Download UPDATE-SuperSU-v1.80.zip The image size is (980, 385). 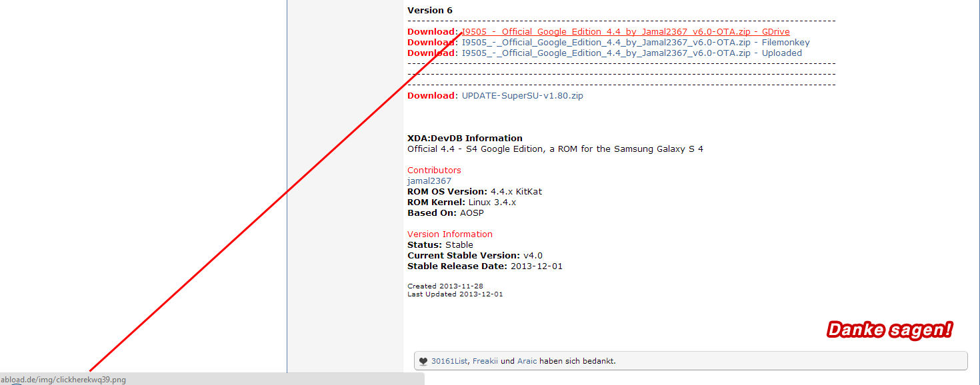[522, 96]
